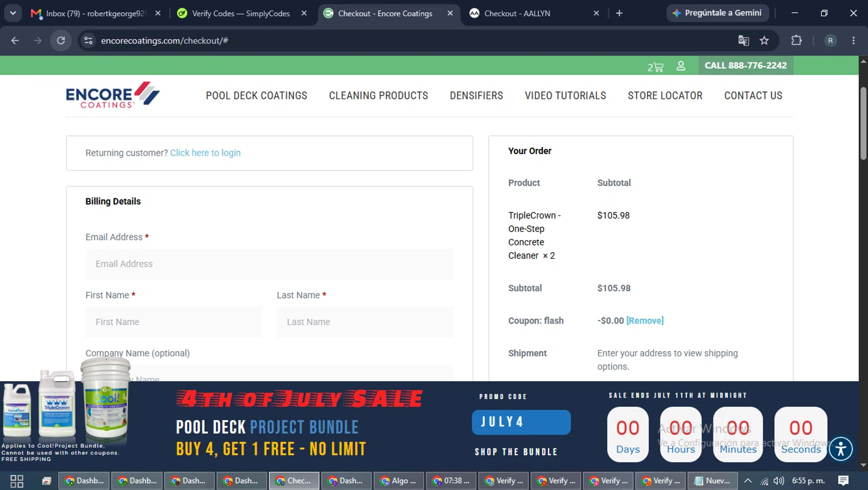Click the First Name input field
868x490 pixels.
coord(173,322)
